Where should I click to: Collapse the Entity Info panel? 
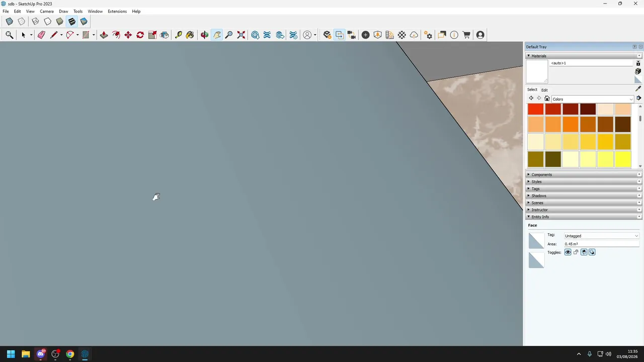tap(584, 217)
